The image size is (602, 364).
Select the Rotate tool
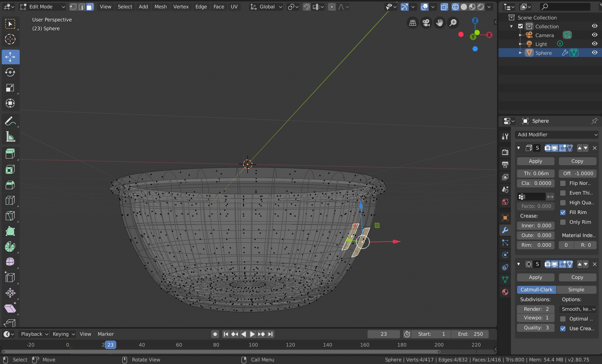click(10, 72)
